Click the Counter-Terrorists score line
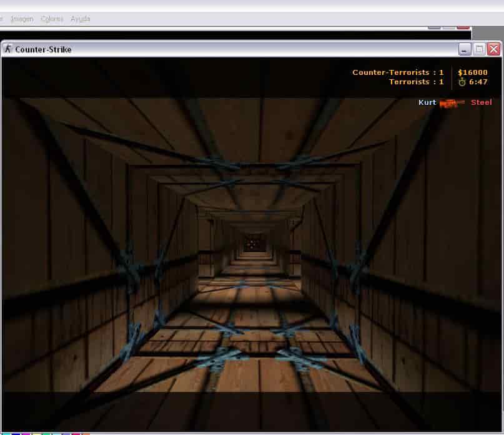The width and height of the screenshot is (504, 435). click(398, 72)
